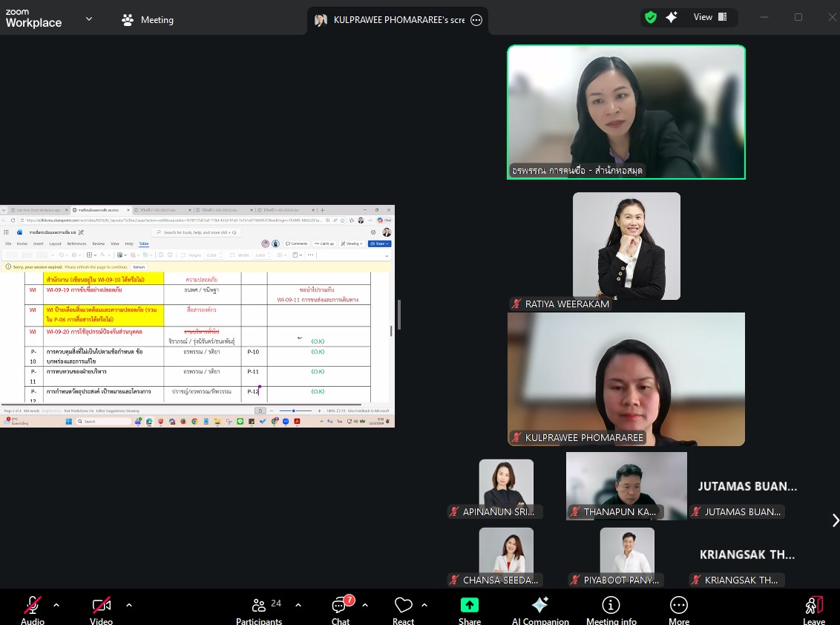Leave the meeting

813,605
